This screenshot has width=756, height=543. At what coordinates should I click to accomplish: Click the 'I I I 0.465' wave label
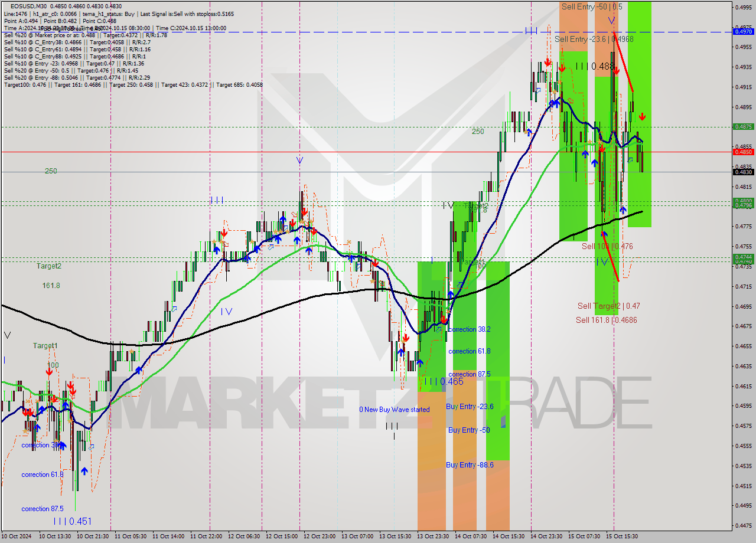pos(444,382)
